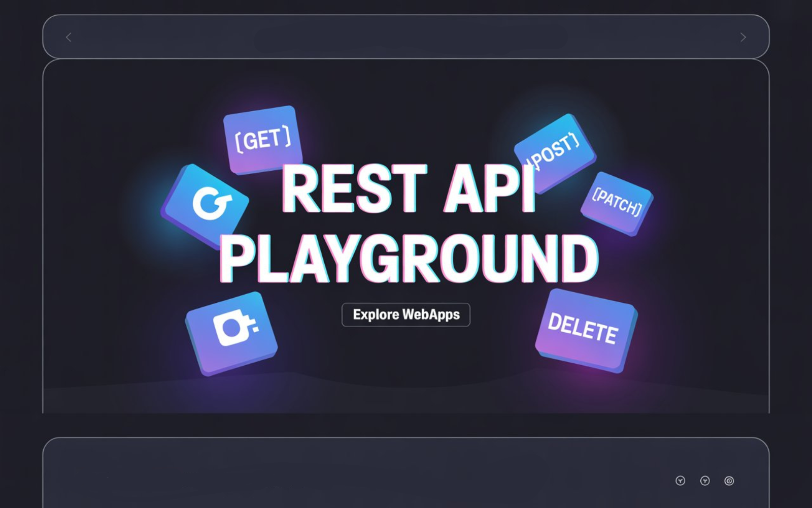Go back with the left chevron
This screenshot has width=812, height=508.
click(69, 37)
